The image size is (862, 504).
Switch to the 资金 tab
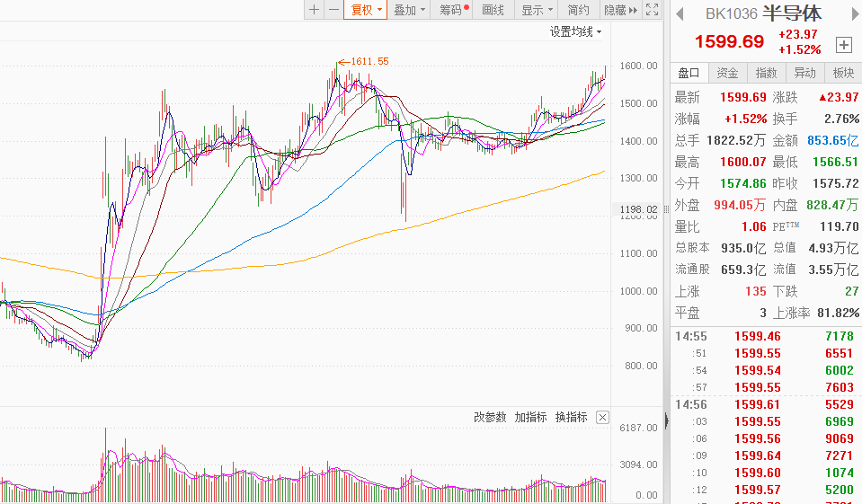tap(727, 73)
